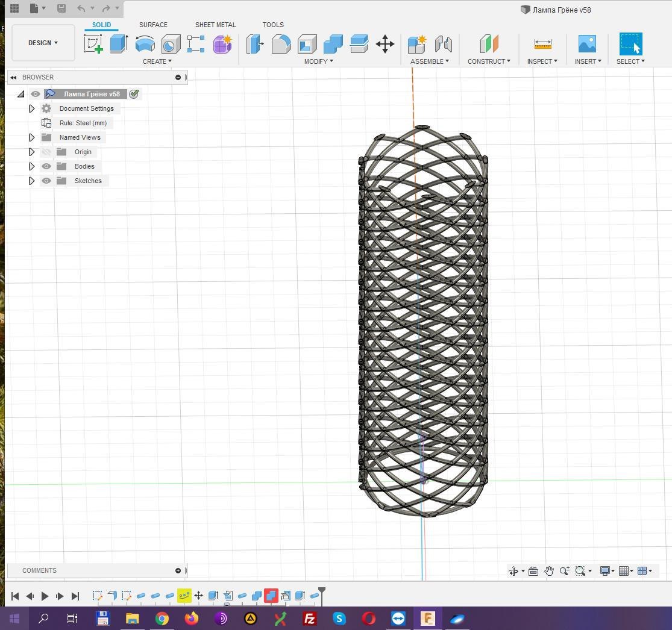The image size is (672, 630).
Task: Open the INSERT dropdown menu
Action: point(588,61)
